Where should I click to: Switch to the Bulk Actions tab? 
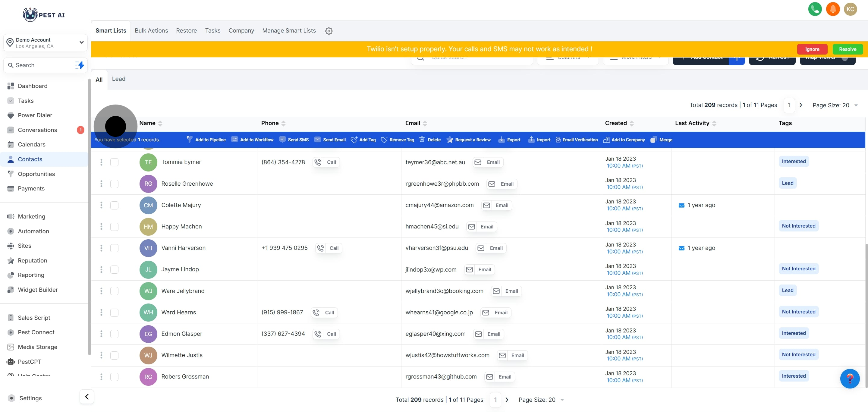[151, 31]
